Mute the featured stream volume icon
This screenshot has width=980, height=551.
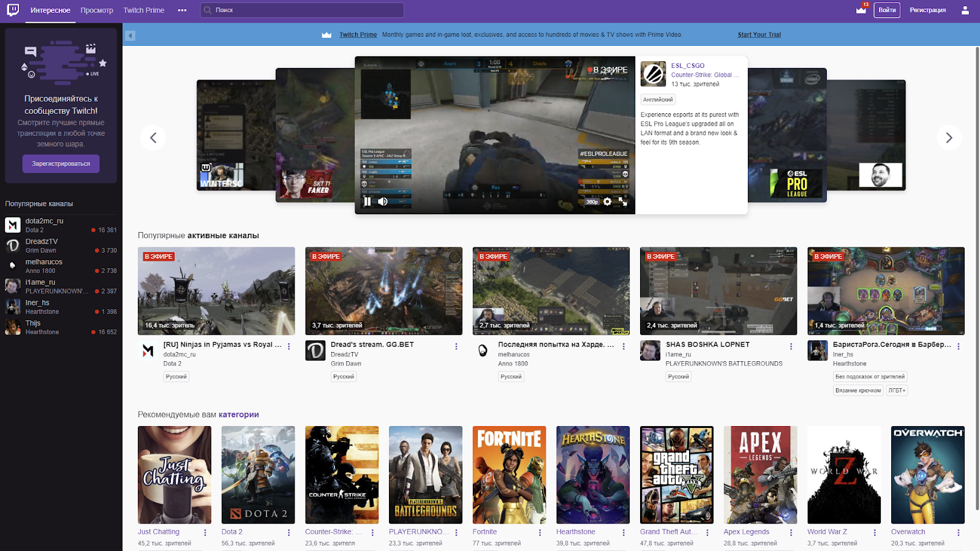tap(383, 201)
